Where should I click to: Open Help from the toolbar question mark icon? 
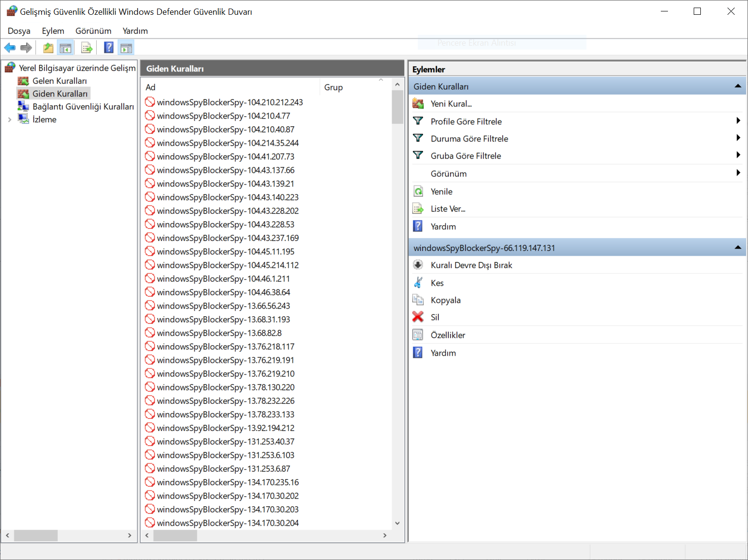pos(109,48)
